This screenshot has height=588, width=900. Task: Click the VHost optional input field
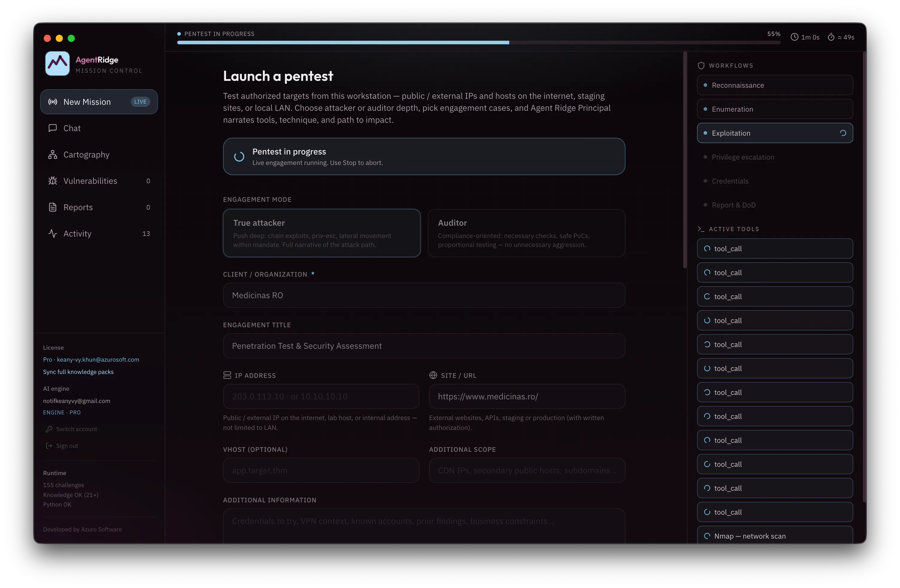(x=321, y=470)
